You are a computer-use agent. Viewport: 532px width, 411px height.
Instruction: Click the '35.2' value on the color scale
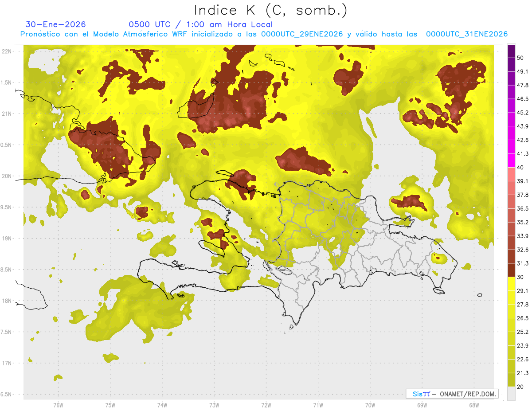point(523,222)
